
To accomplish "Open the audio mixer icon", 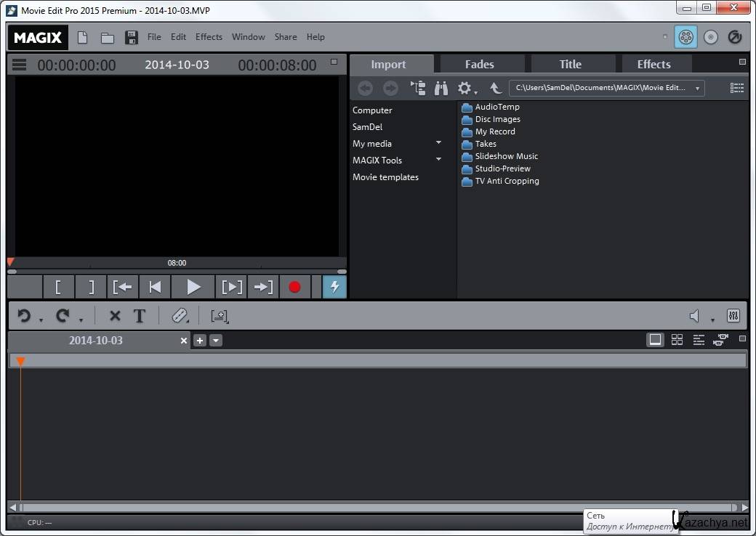I will 733,316.
